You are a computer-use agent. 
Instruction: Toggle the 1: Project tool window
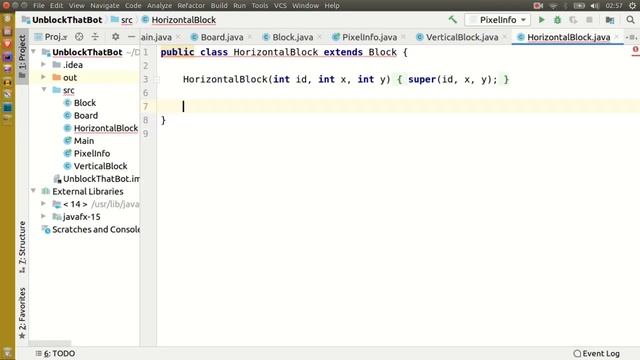[22, 56]
